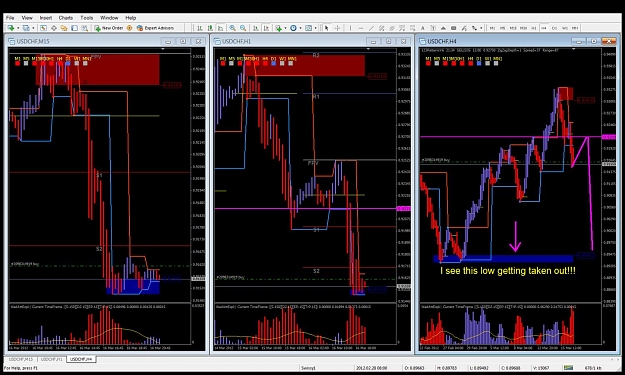Select the Trendline drawing tool
Screen dimensions: 625x375
(371, 28)
